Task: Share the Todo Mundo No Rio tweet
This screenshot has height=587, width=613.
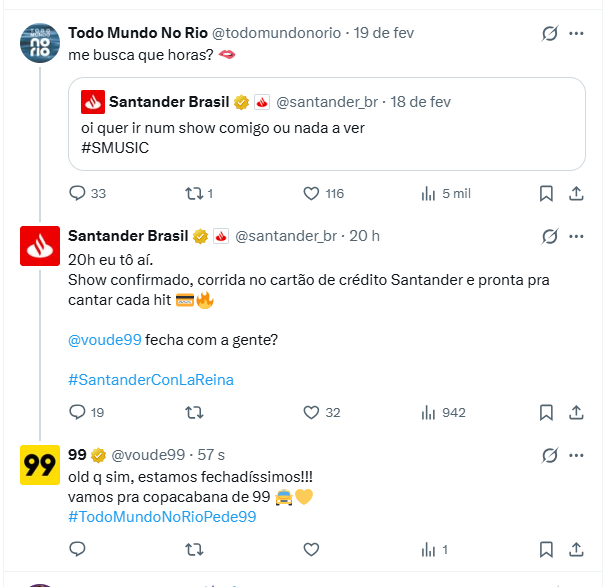Action: coord(576,193)
